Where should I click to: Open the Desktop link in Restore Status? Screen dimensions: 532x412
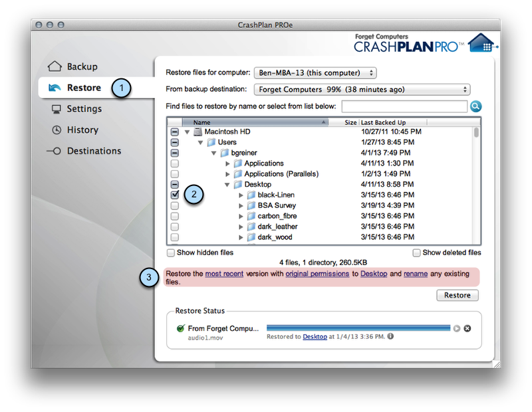(x=315, y=336)
